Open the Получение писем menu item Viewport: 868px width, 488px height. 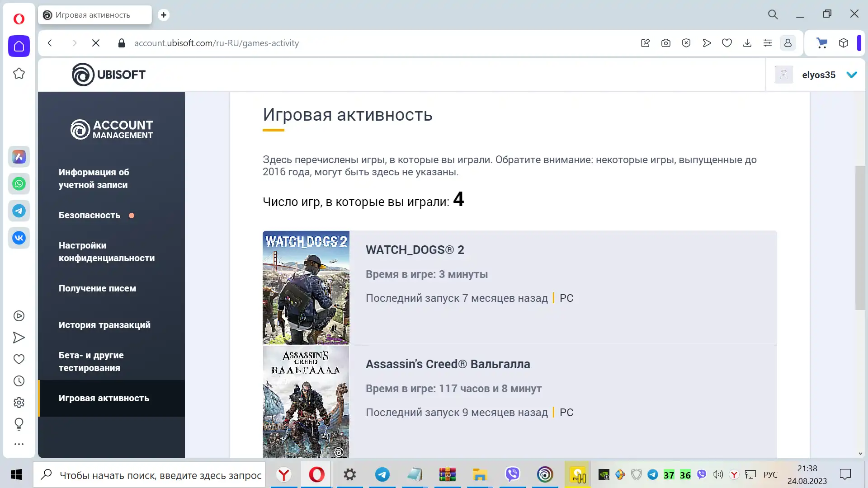pyautogui.click(x=97, y=288)
